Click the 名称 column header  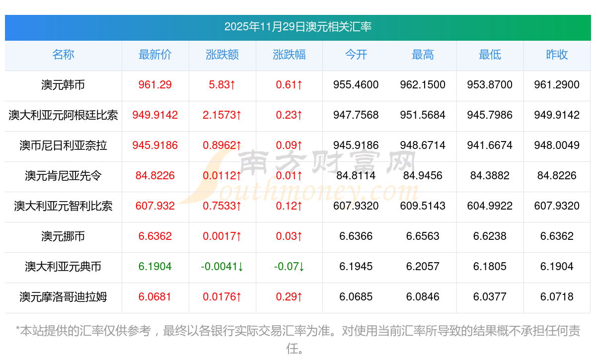[x=63, y=55]
